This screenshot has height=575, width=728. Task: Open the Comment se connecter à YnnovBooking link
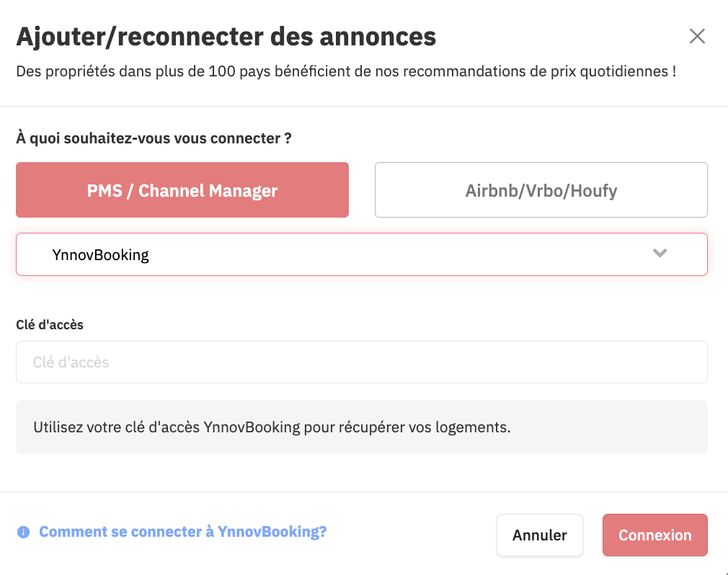coord(182,531)
